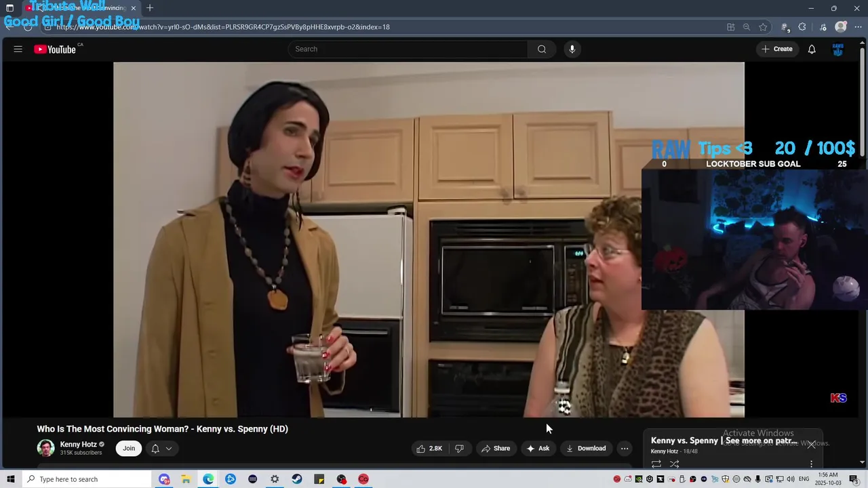Close the current browser tab

pos(134,8)
